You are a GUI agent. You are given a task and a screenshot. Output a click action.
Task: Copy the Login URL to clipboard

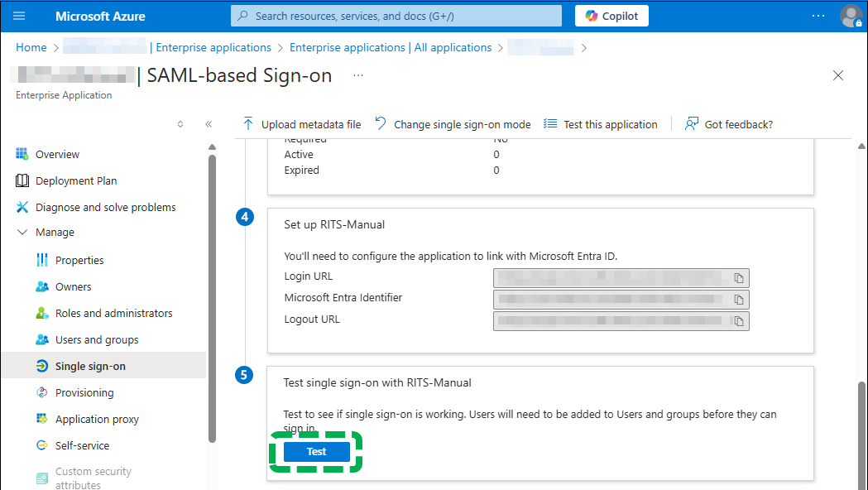pyautogui.click(x=739, y=277)
